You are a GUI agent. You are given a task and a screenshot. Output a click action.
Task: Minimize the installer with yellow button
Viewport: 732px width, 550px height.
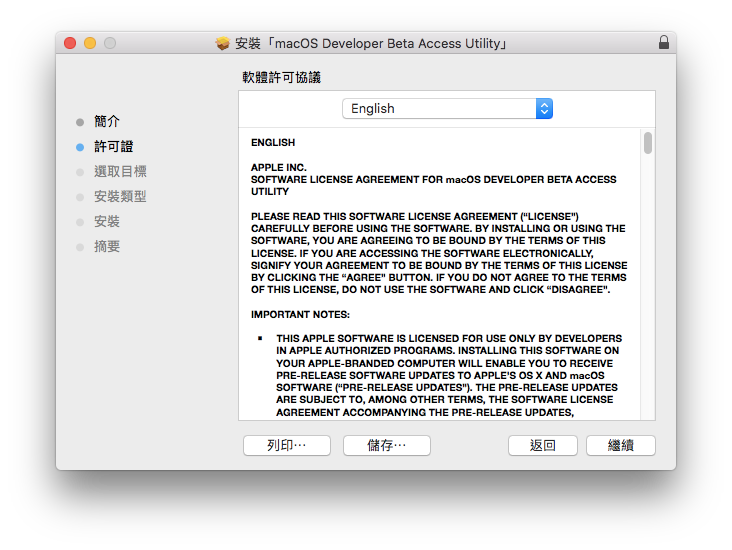pyautogui.click(x=90, y=43)
